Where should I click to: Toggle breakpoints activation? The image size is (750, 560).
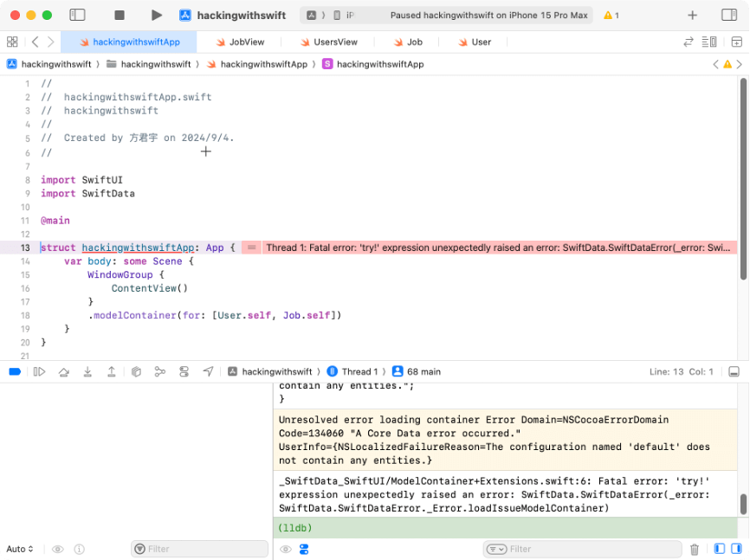[15, 371]
